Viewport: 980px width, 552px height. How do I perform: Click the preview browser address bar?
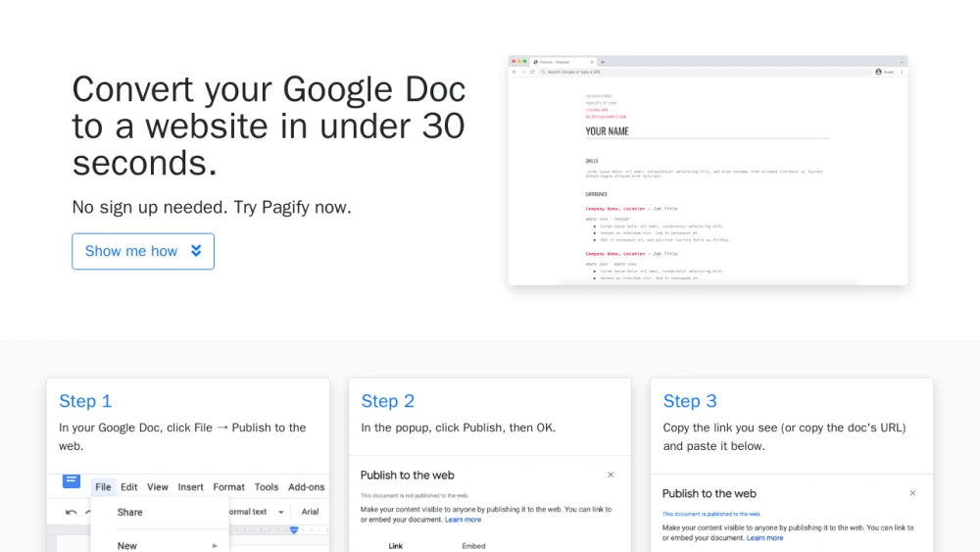pyautogui.click(x=705, y=72)
